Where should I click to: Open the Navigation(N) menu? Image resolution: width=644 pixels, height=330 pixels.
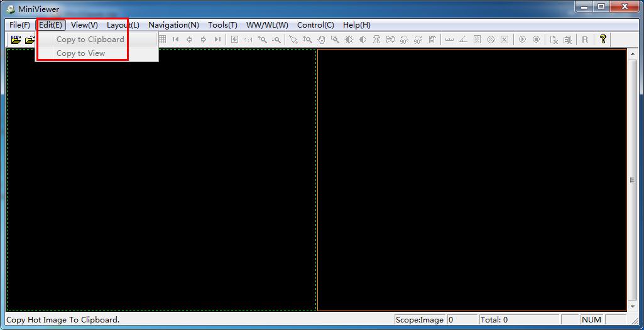173,25
